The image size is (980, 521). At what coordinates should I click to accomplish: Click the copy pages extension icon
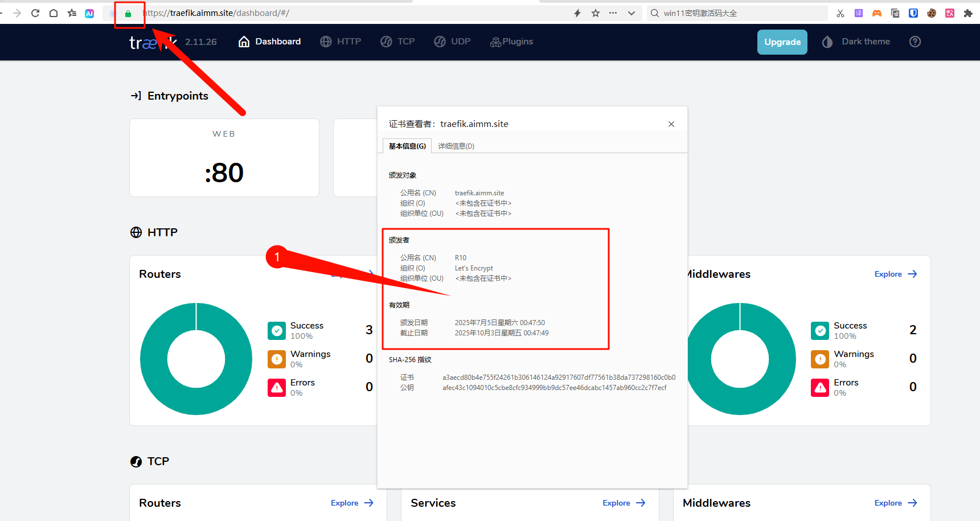point(895,13)
